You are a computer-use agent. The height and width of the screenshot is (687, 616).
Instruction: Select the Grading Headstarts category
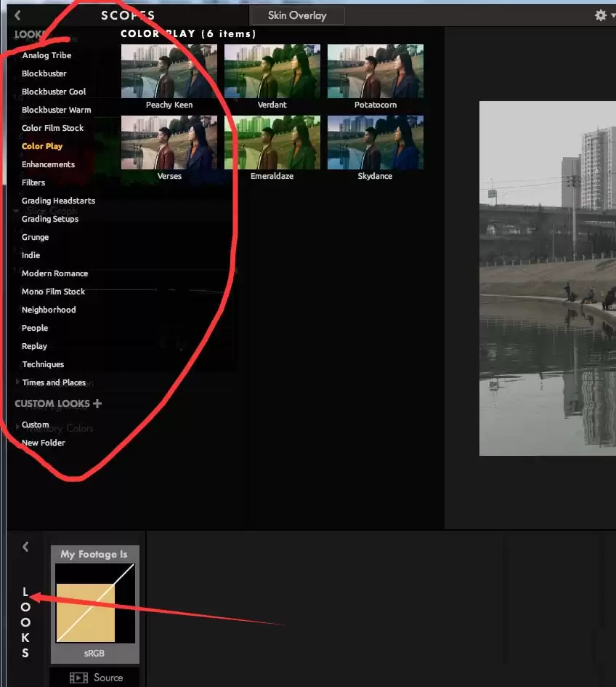[x=58, y=201]
